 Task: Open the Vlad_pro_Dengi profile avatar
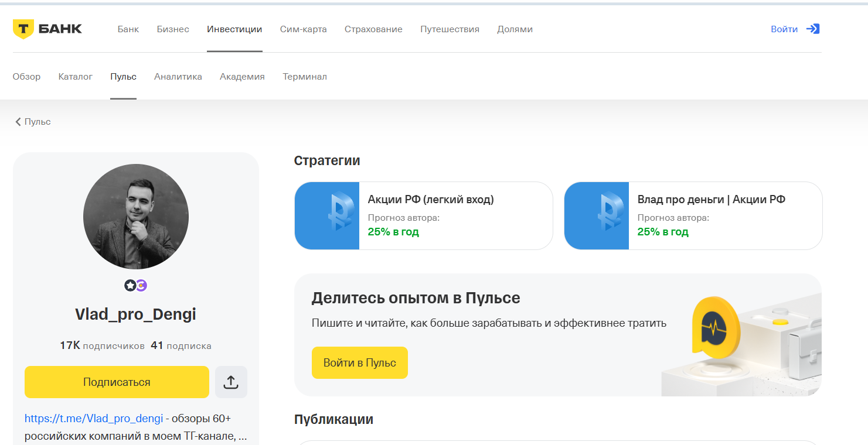coord(136,217)
